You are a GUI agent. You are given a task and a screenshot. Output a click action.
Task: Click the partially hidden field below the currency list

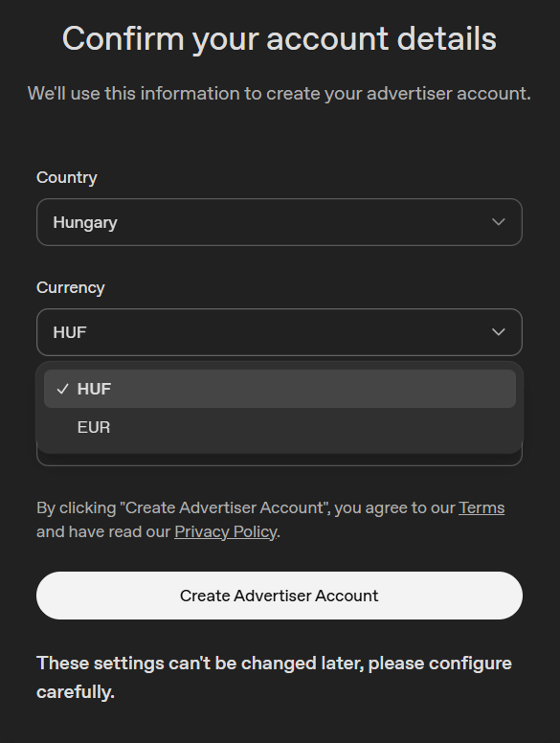pyautogui.click(x=280, y=460)
